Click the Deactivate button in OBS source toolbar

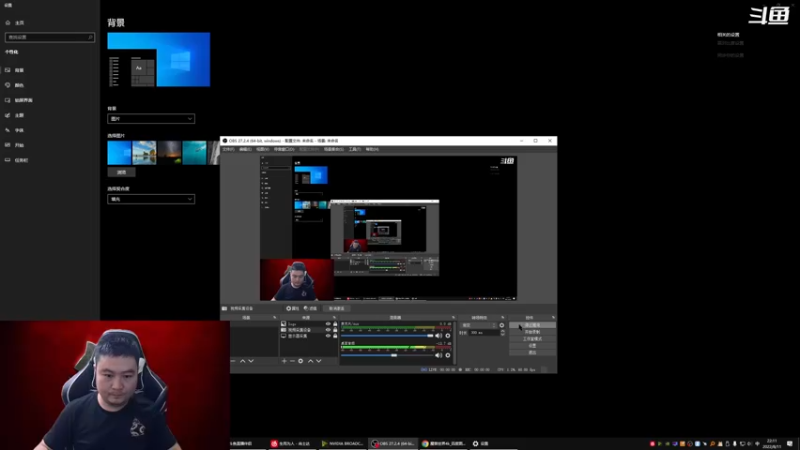pos(337,309)
